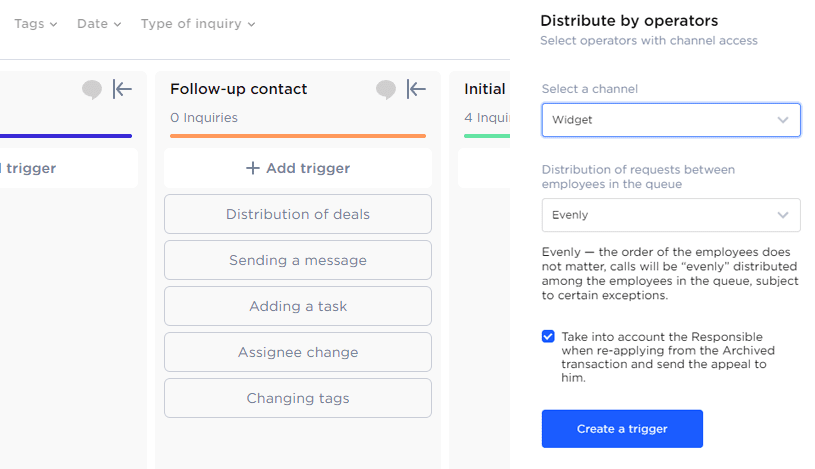Uncheck the 'Take into account the Responsible' checkbox
The height and width of the screenshot is (469, 815).
click(x=548, y=337)
